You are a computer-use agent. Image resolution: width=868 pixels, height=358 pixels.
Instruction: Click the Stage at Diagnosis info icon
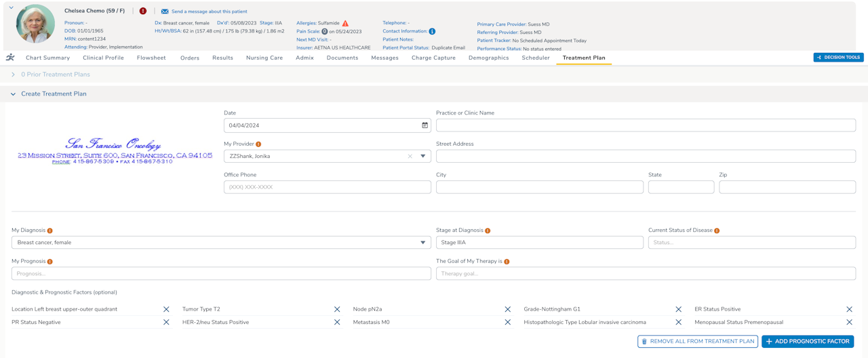[488, 231]
